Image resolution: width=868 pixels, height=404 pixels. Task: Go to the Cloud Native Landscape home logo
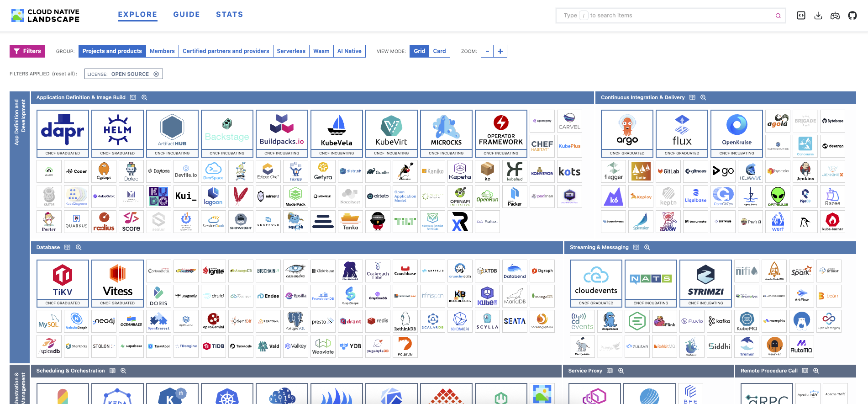pos(45,16)
